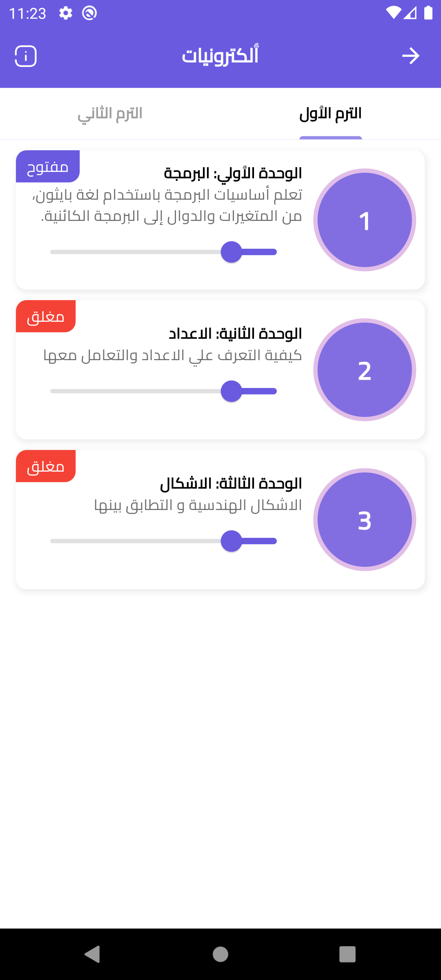Image resolution: width=441 pixels, height=980 pixels.
Task: Click the programming unit progress slider handle
Action: [232, 252]
